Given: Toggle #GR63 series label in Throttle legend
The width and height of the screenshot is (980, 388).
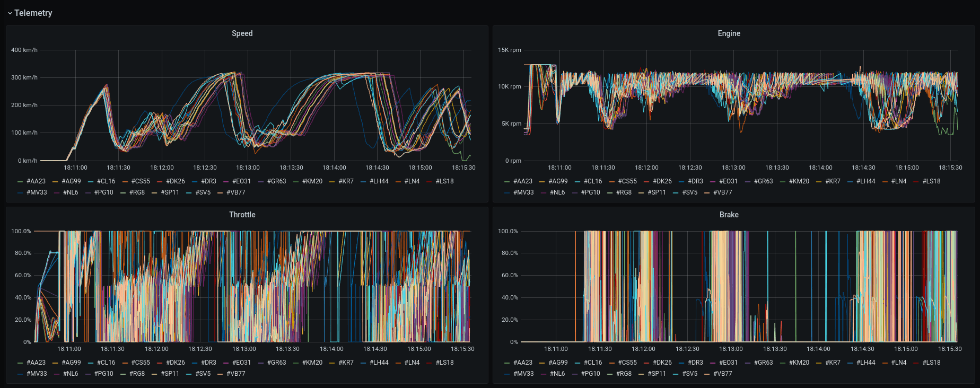Looking at the screenshot, I should [x=277, y=363].
